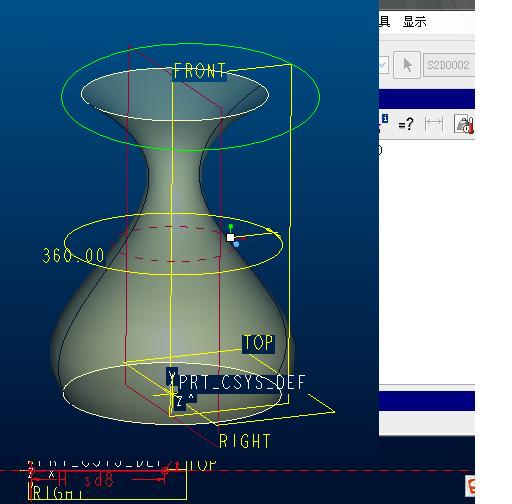Select the TOP datum plane label
The image size is (512, 504).
pyautogui.click(x=258, y=343)
